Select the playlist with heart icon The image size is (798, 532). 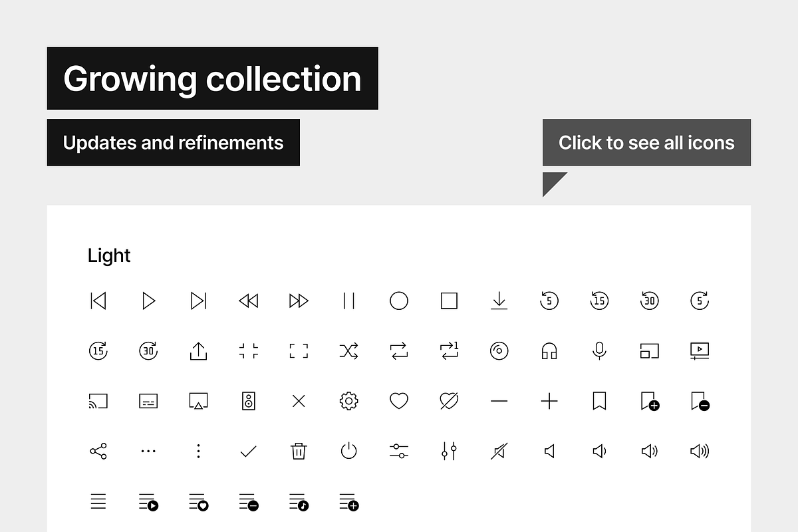click(198, 501)
